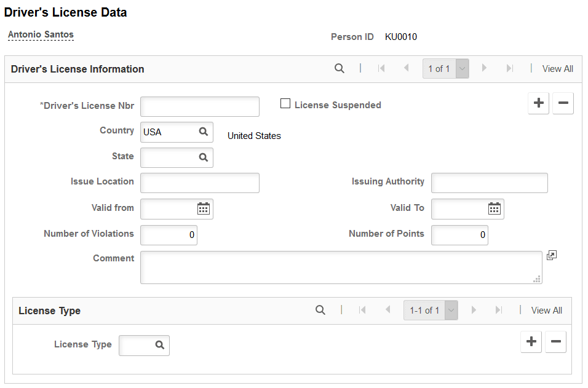The width and height of the screenshot is (588, 388).
Task: Enable the License Suspended checkbox
Action: (x=285, y=103)
